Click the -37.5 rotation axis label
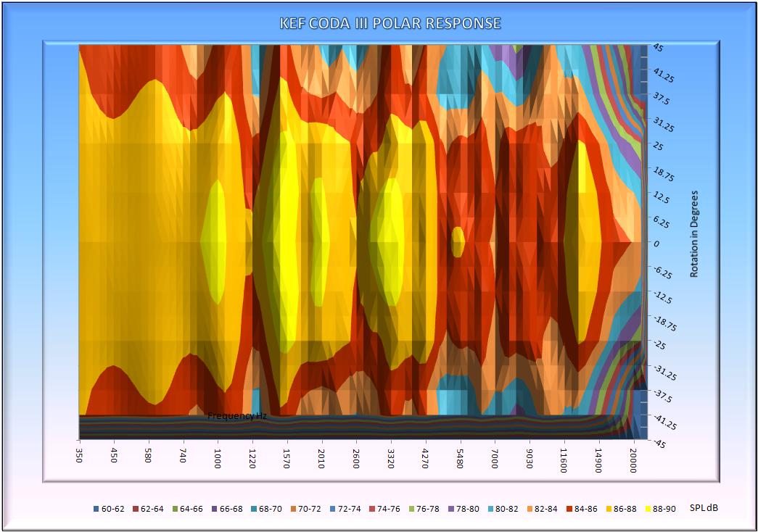The height and width of the screenshot is (532, 758). 663,396
